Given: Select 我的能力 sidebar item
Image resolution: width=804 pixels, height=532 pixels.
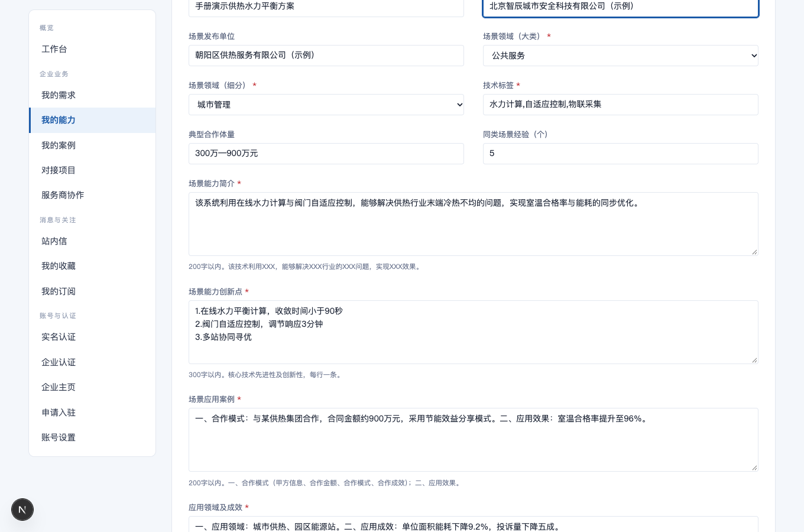Looking at the screenshot, I should [92, 120].
